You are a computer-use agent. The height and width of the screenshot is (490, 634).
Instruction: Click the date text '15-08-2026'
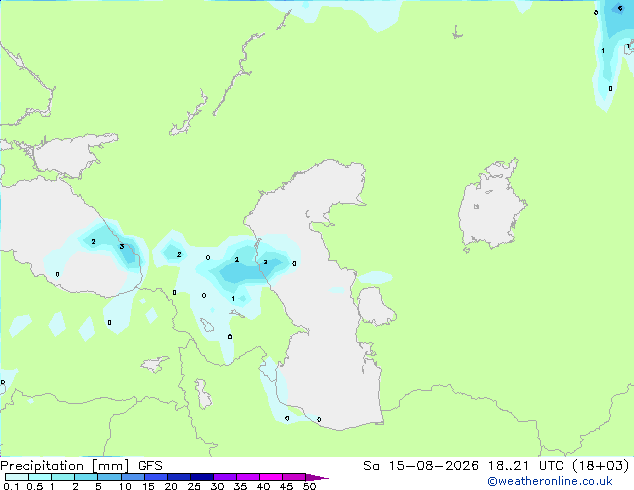coord(433,466)
